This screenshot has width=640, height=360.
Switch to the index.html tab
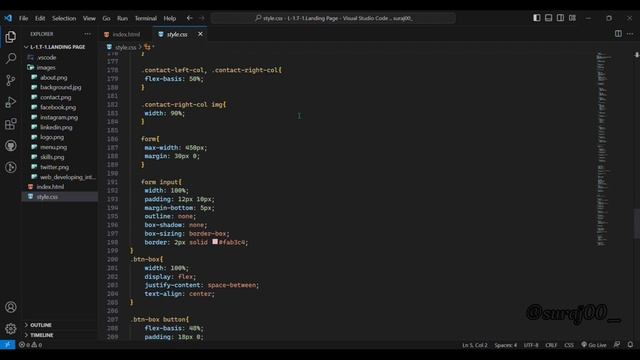[125, 34]
